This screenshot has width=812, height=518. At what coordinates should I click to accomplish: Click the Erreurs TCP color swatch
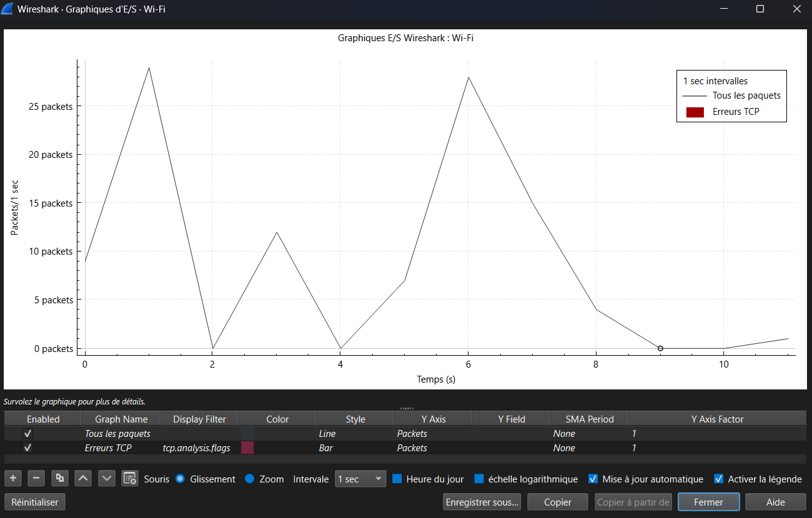point(247,447)
